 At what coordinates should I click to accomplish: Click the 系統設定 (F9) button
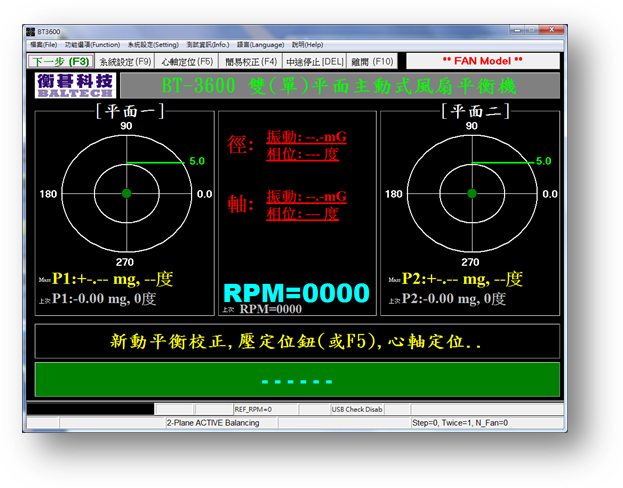pos(125,62)
